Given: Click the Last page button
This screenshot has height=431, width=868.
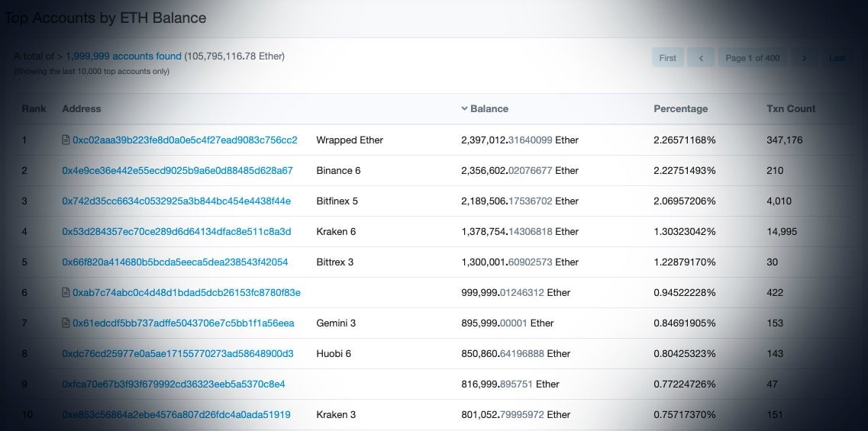Looking at the screenshot, I should pyautogui.click(x=837, y=58).
